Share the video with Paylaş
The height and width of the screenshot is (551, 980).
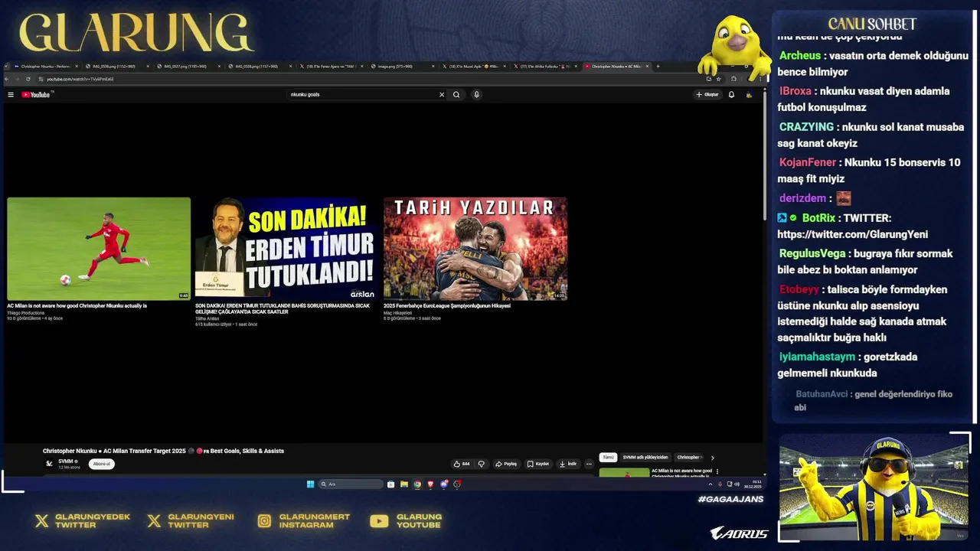(506, 464)
